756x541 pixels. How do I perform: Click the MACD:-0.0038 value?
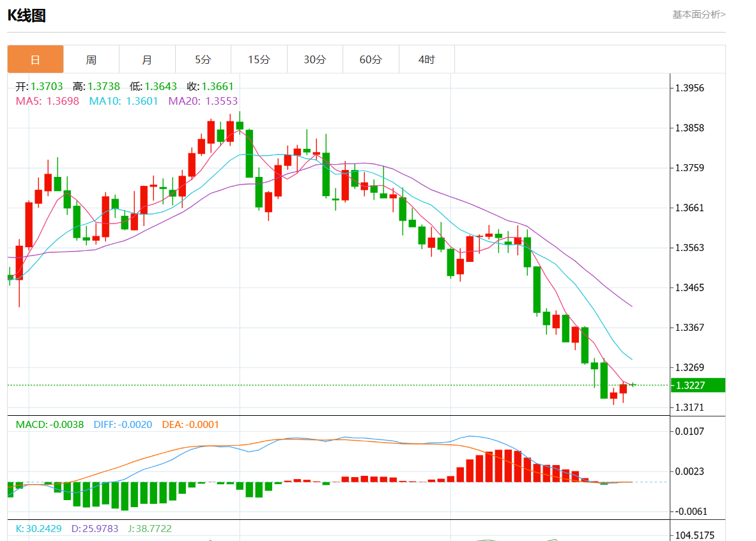click(x=50, y=424)
